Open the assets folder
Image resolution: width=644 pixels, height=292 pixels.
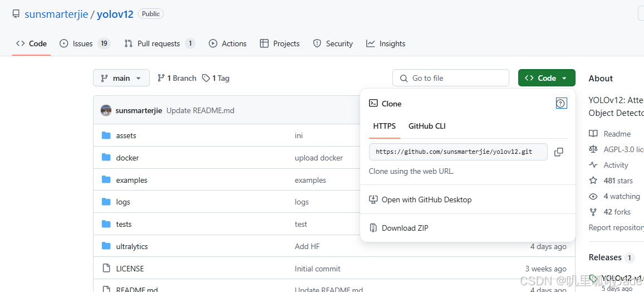coord(126,135)
